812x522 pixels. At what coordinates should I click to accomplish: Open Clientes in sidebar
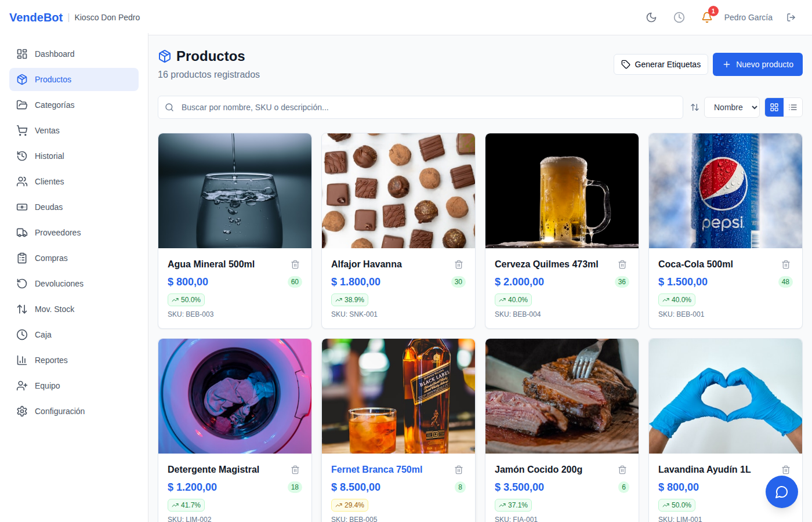click(x=74, y=182)
